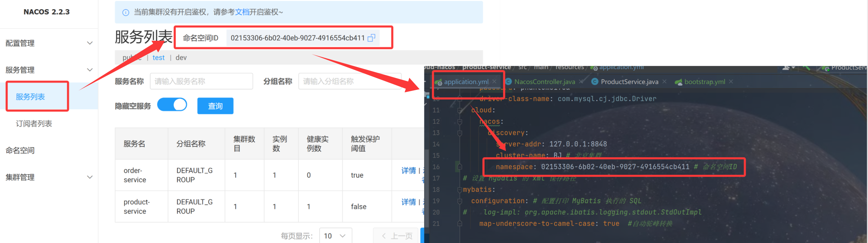Click the 分组名称 input field

tap(350, 81)
